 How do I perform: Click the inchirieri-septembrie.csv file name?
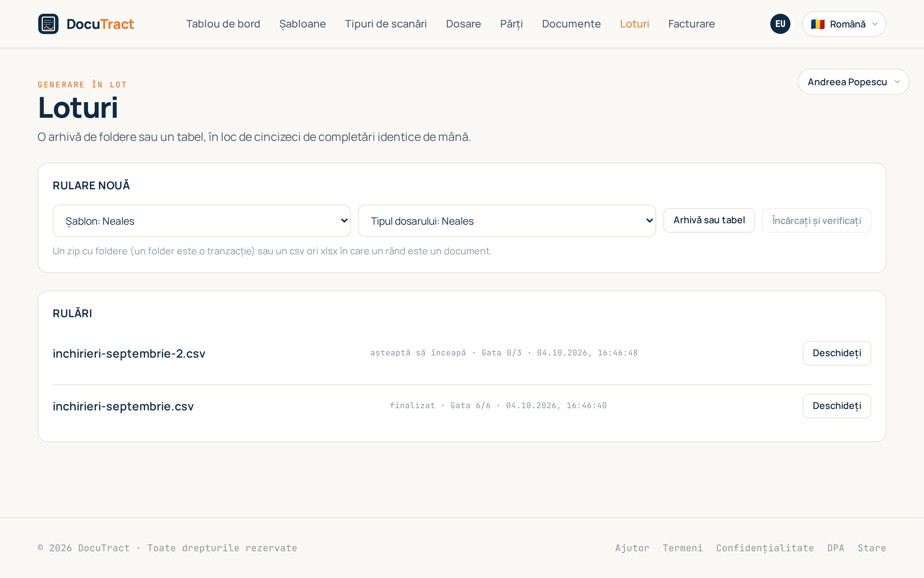coord(123,406)
